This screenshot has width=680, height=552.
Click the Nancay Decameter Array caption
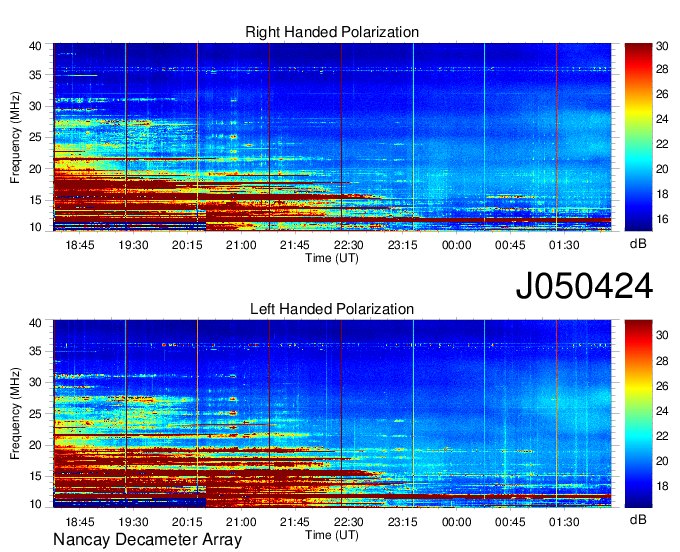pyautogui.click(x=147, y=539)
